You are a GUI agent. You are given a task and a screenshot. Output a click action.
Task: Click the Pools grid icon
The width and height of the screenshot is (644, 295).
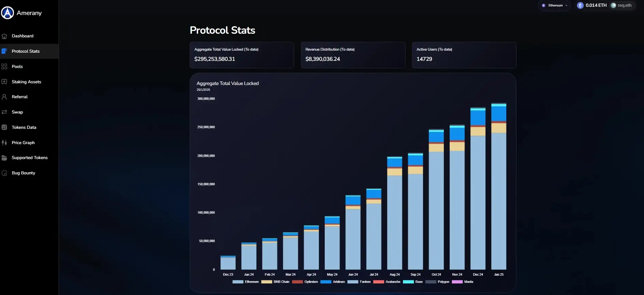4,67
